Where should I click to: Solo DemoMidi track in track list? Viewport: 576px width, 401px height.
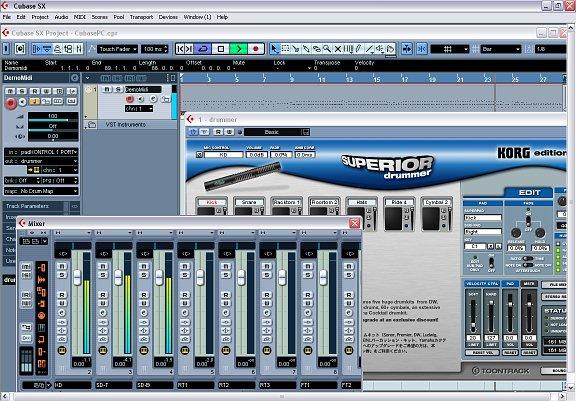(x=118, y=90)
